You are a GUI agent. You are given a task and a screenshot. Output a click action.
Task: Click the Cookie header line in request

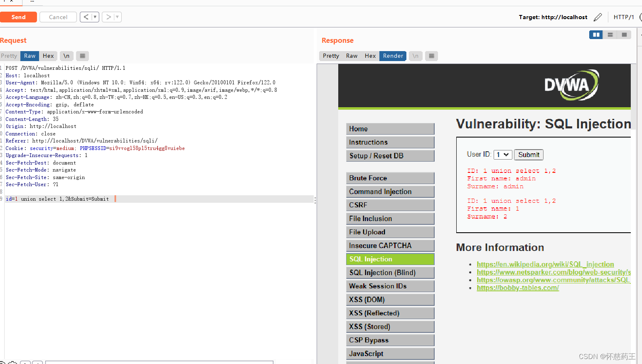95,148
